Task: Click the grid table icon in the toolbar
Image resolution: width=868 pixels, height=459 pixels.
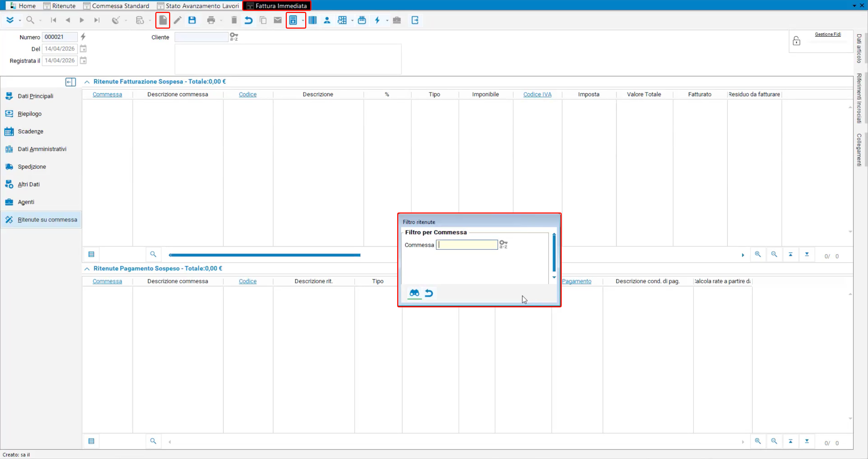Action: click(x=342, y=20)
